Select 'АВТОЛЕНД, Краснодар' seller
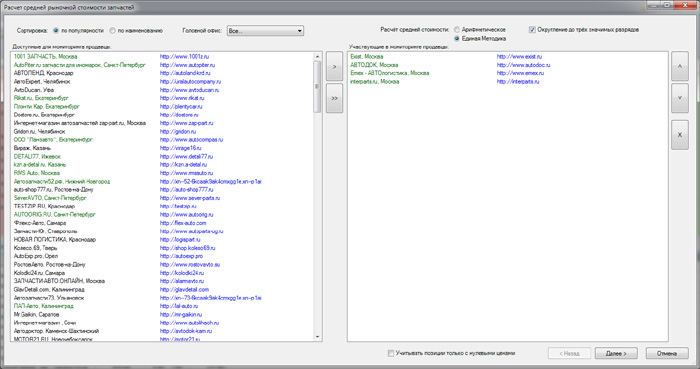Viewport: 700px width, 369px height. (x=44, y=73)
